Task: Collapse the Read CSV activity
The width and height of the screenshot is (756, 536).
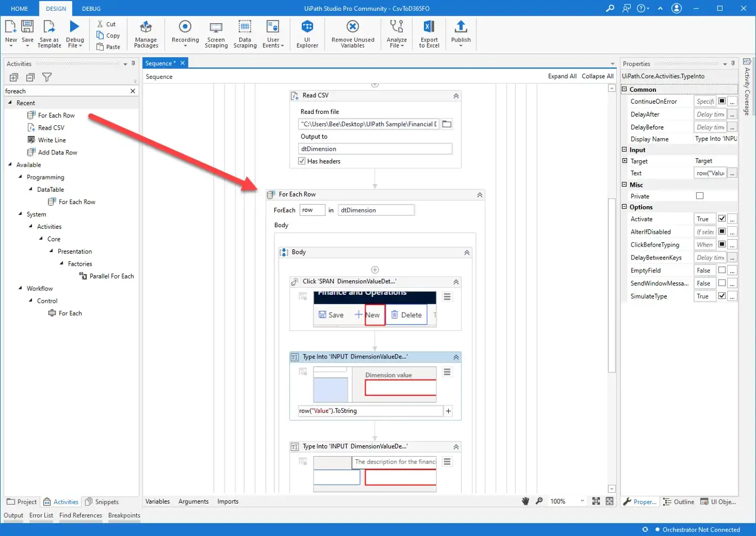Action: point(456,96)
